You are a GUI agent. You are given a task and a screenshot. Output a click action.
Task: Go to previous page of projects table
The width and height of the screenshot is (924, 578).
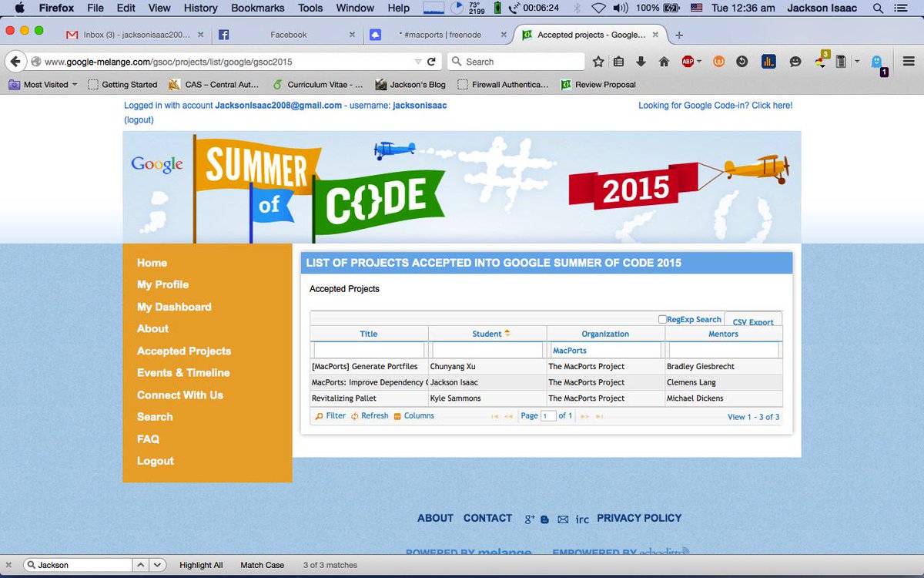click(508, 416)
